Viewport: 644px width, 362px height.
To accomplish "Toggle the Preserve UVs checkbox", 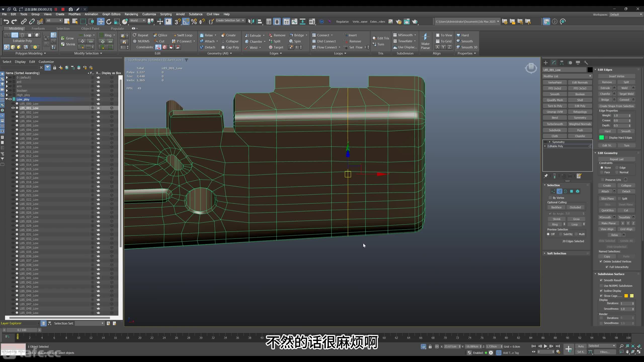I will tap(602, 180).
